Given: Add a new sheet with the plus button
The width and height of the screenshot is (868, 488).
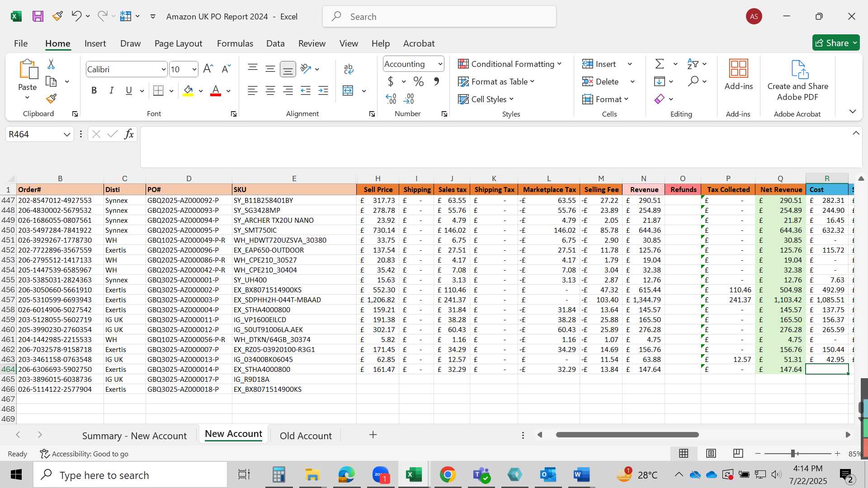Looking at the screenshot, I should coord(373,435).
